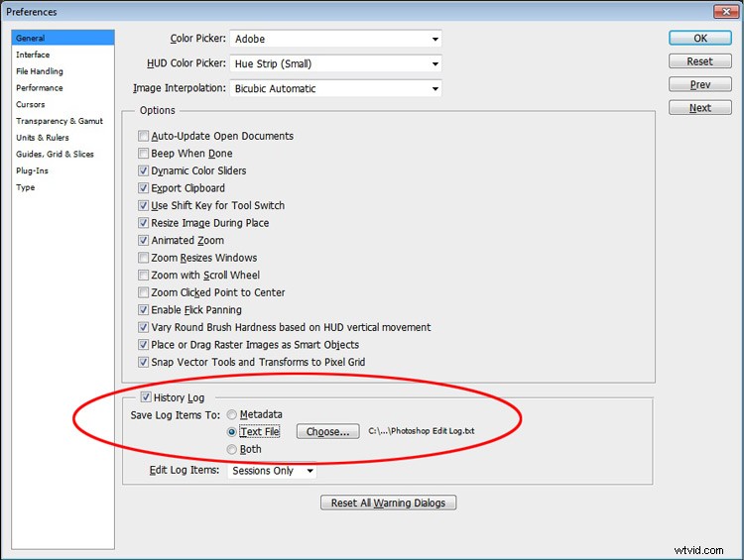The height and width of the screenshot is (560, 744).
Task: Toggle Beep When Done checkbox
Action: pos(143,154)
